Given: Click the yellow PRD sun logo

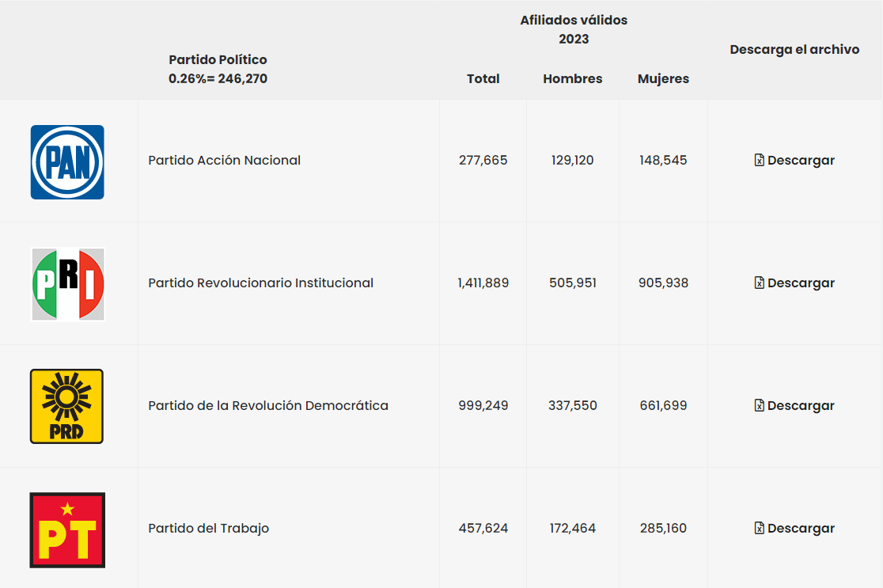Looking at the screenshot, I should click(66, 406).
